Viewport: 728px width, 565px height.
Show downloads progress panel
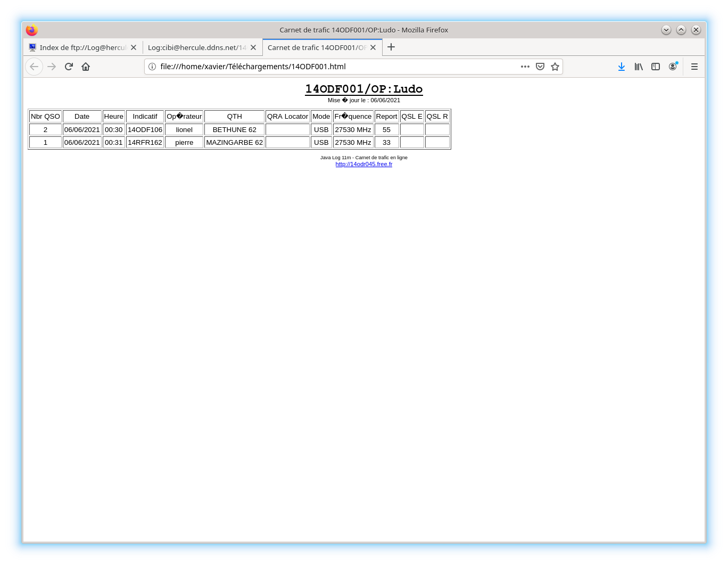click(622, 67)
